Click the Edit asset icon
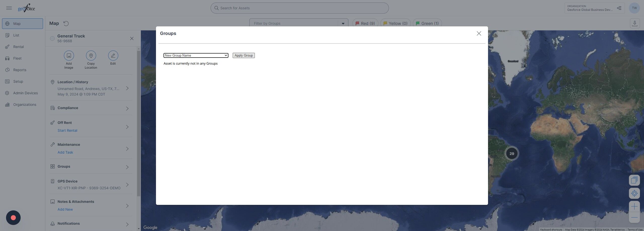 [113, 56]
